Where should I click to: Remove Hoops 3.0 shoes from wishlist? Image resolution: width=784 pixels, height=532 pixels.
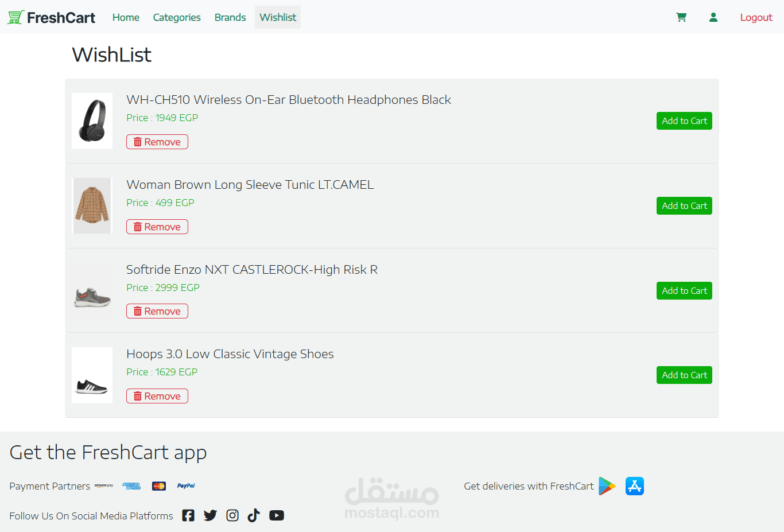click(157, 396)
